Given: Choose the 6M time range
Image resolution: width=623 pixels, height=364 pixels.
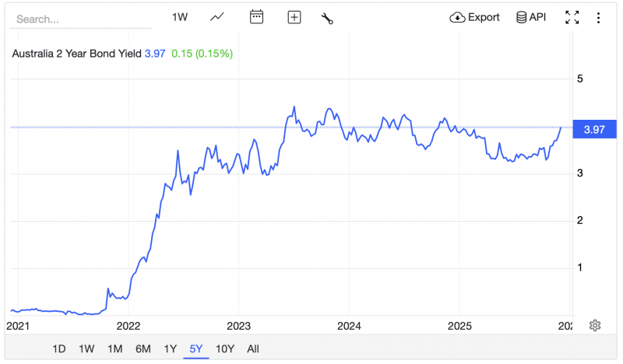Looking at the screenshot, I should pyautogui.click(x=143, y=349).
